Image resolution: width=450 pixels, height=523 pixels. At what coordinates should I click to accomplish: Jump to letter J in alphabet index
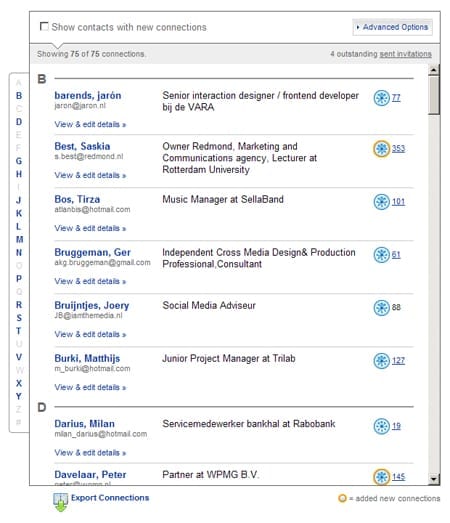click(19, 200)
